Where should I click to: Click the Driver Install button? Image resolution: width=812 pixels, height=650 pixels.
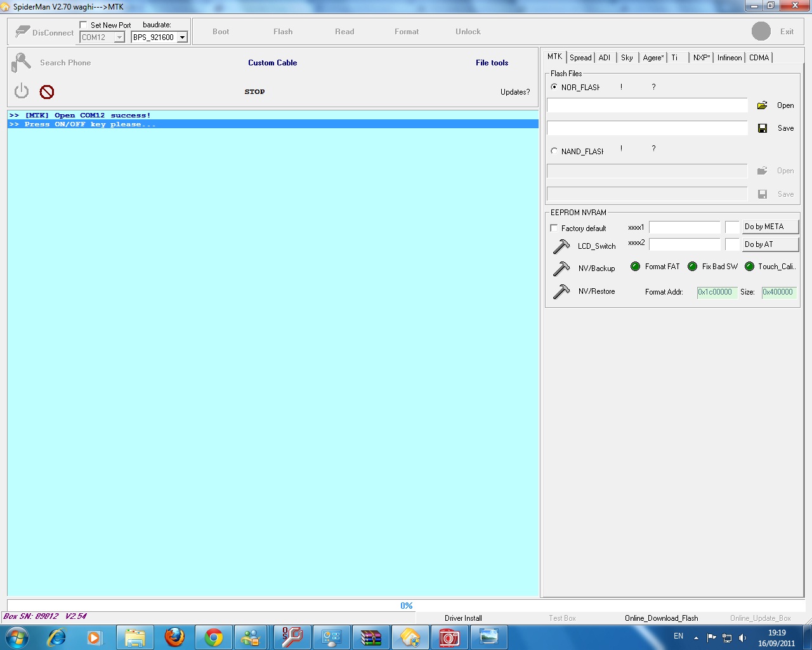pos(463,618)
